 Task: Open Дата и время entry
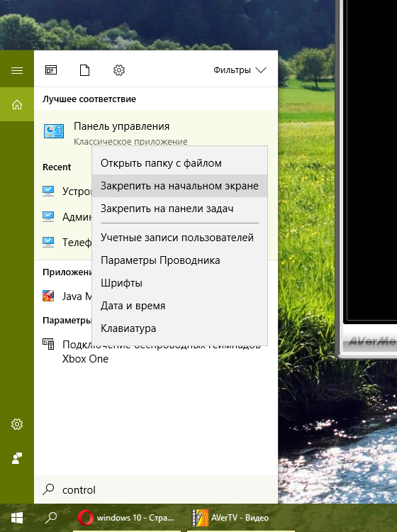(179, 306)
